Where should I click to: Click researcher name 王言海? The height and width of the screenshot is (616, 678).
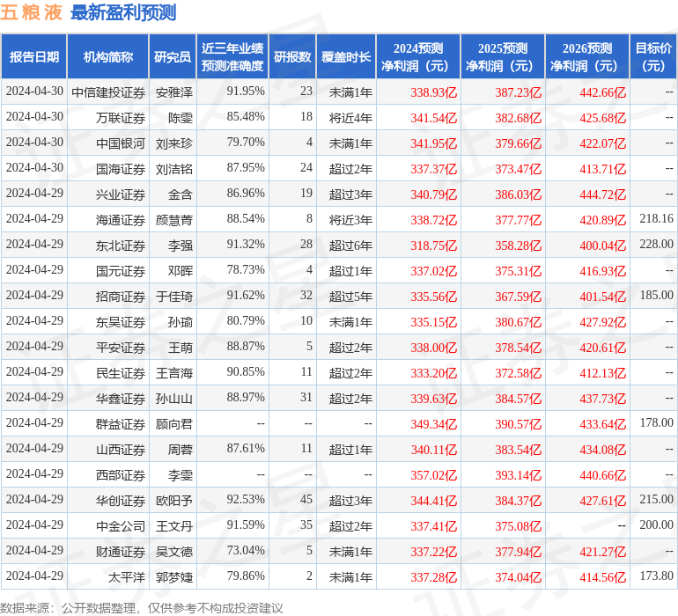[173, 373]
